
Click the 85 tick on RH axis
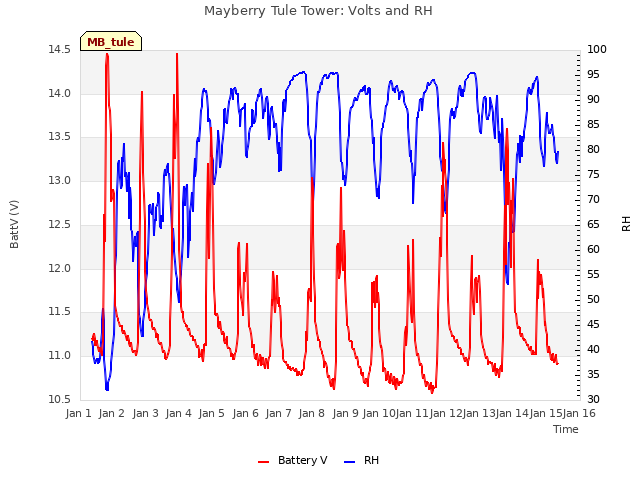[593, 124]
